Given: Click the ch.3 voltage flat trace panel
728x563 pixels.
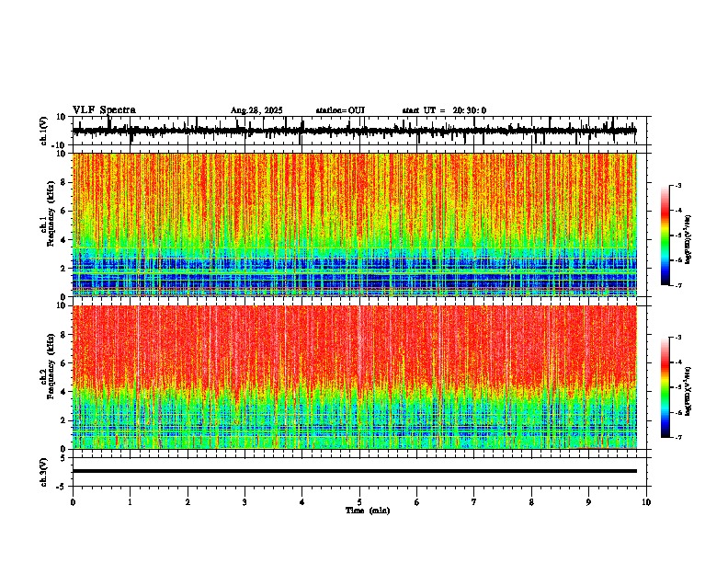Looking at the screenshot, I should click(359, 472).
